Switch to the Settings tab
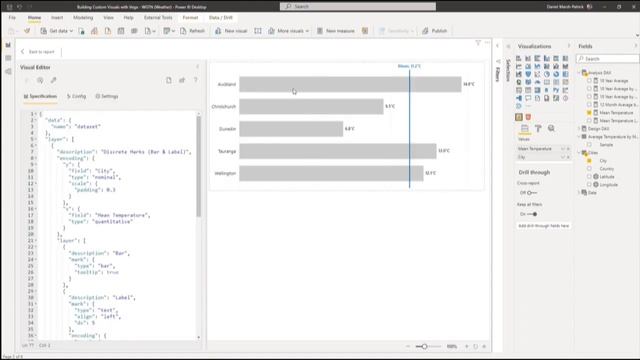This screenshot has height=360, width=640. [x=107, y=96]
